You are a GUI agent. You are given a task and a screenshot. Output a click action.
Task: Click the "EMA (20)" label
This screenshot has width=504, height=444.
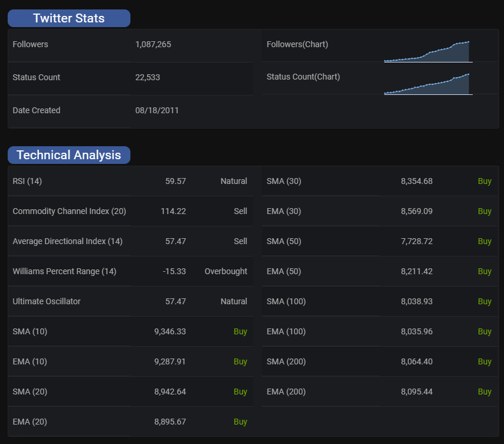point(30,422)
